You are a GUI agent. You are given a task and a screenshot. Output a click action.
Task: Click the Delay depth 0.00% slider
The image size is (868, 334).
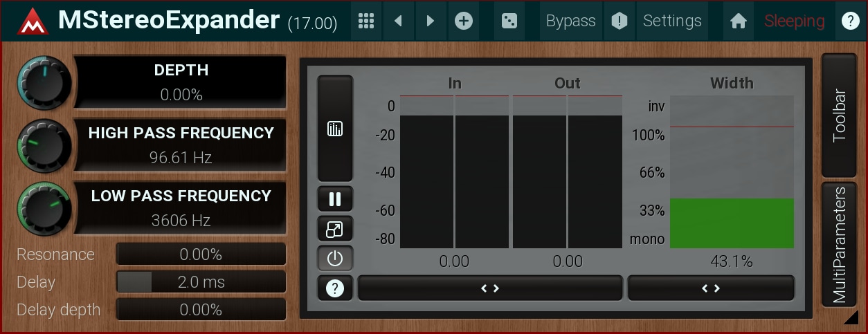click(x=201, y=309)
